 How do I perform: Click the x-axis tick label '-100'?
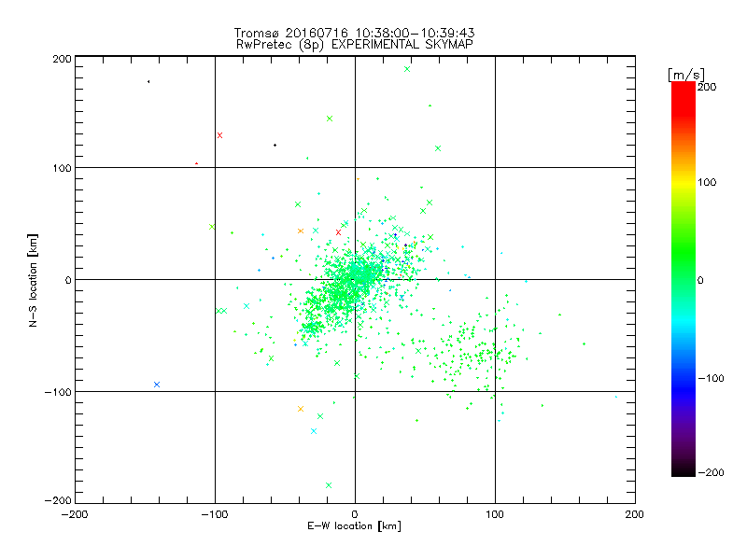215,514
